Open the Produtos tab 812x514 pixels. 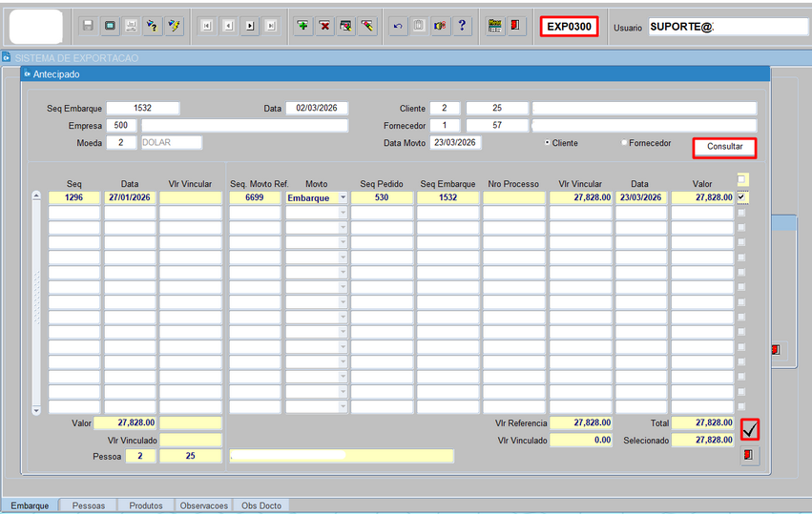tap(146, 505)
